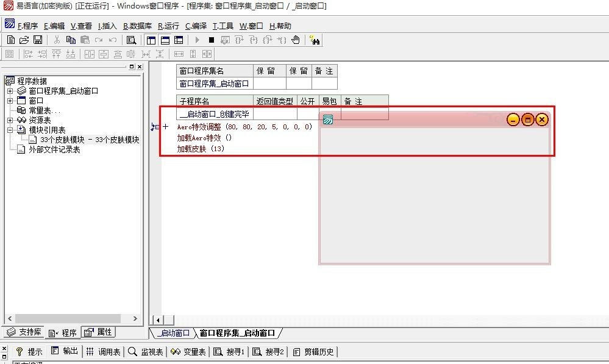The image size is (609, 364).
Task: Click the Undo arrow icon
Action: click(113, 40)
